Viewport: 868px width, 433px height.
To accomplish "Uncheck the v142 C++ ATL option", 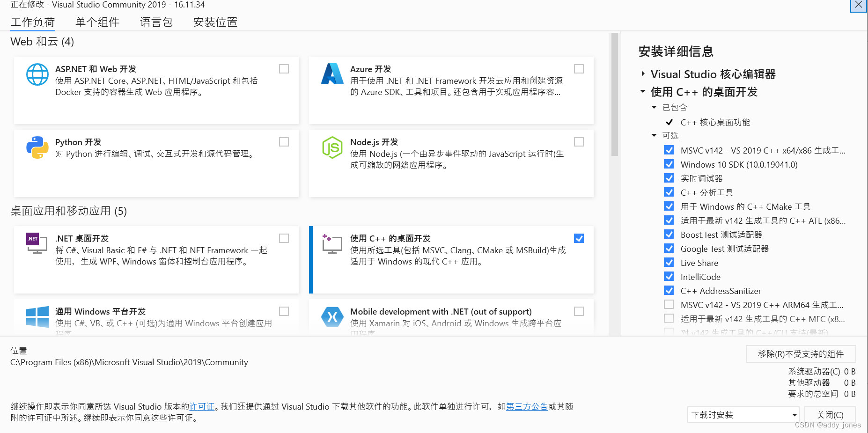I will (x=669, y=220).
